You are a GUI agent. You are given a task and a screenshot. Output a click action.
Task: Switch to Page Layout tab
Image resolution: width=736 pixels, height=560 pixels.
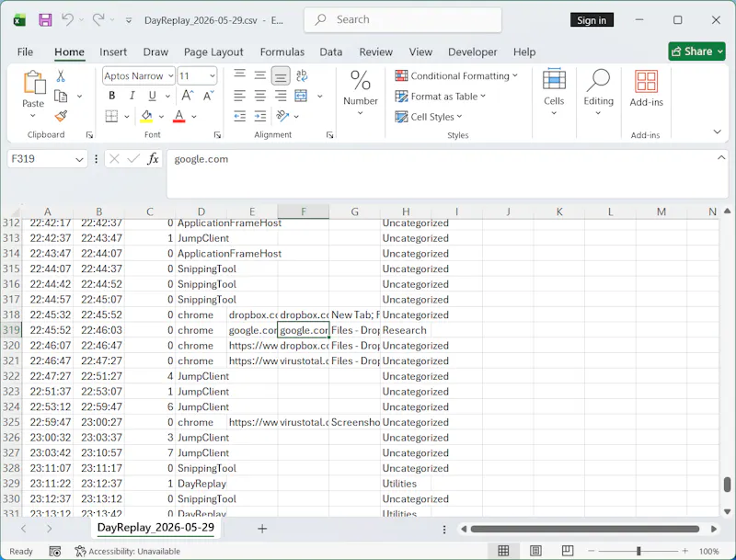point(213,52)
